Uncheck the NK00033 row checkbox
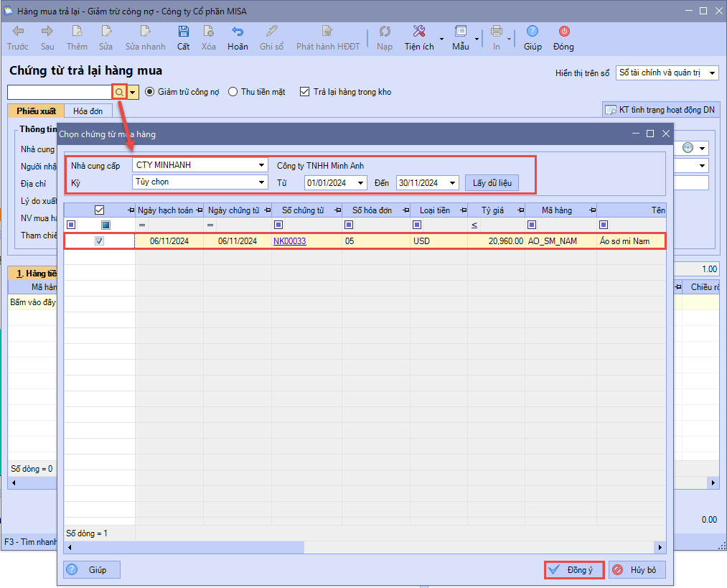 coord(100,241)
